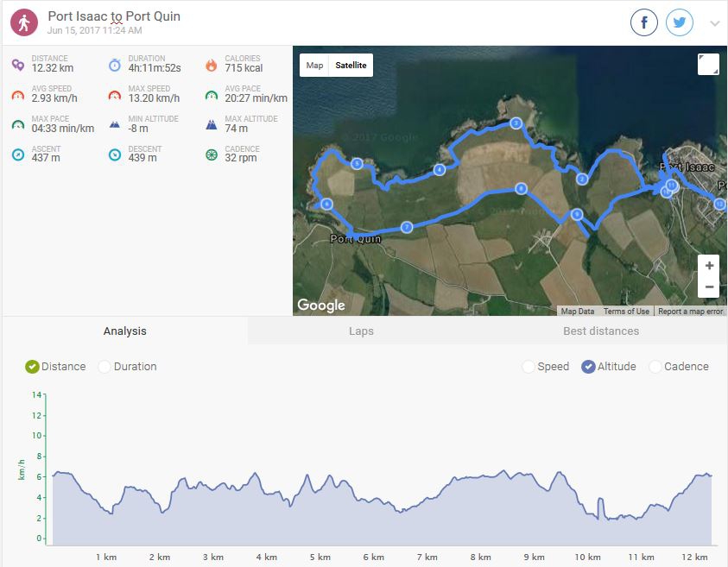Select Distance as chart axis
The height and width of the screenshot is (567, 728).
coord(33,367)
